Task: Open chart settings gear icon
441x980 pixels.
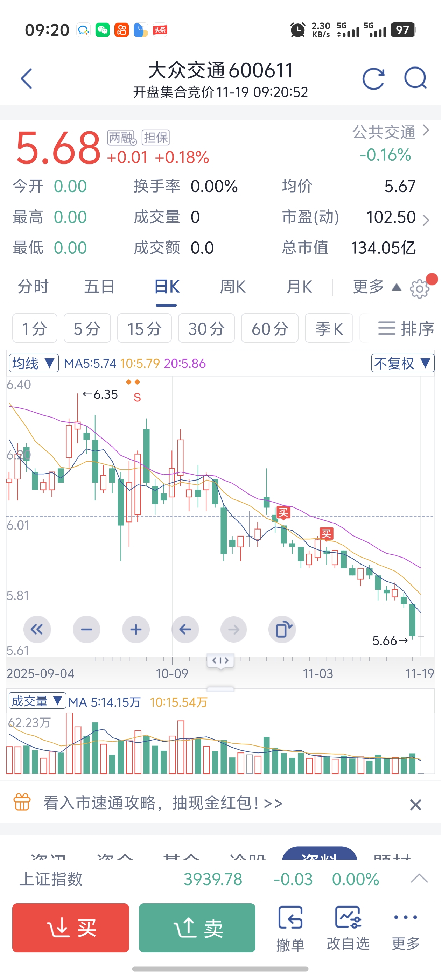Action: click(419, 289)
